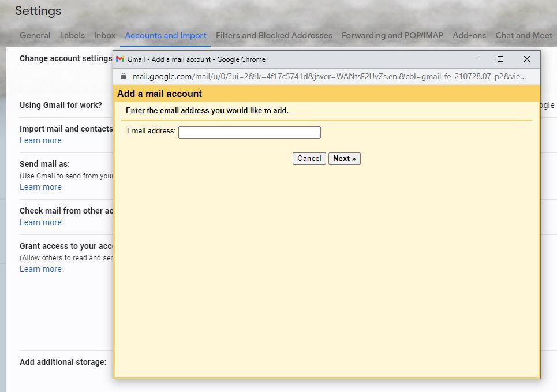Minimize the Add a mail account window
The height and width of the screenshot is (392, 557).
(473, 59)
